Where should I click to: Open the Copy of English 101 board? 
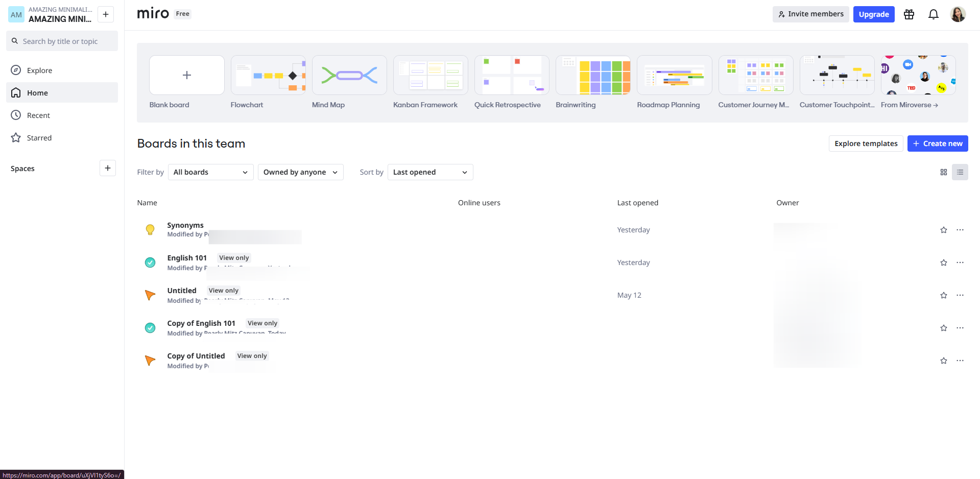tap(201, 323)
